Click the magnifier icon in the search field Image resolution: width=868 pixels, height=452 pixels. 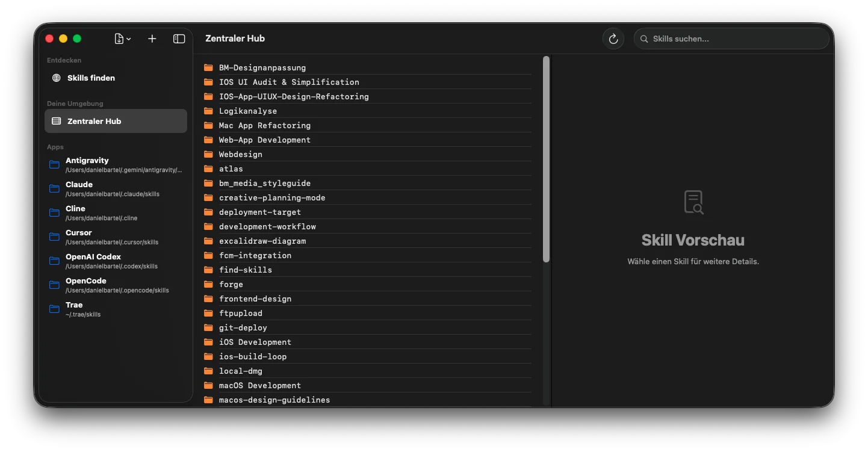coord(643,39)
